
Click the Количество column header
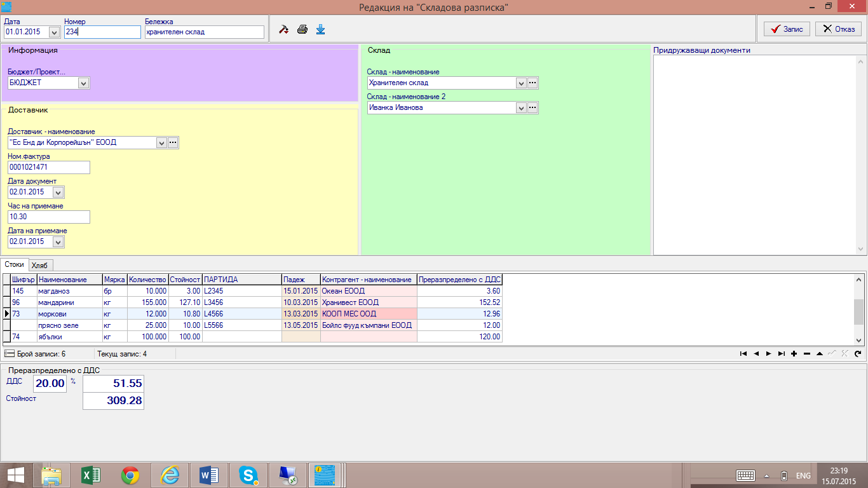147,280
